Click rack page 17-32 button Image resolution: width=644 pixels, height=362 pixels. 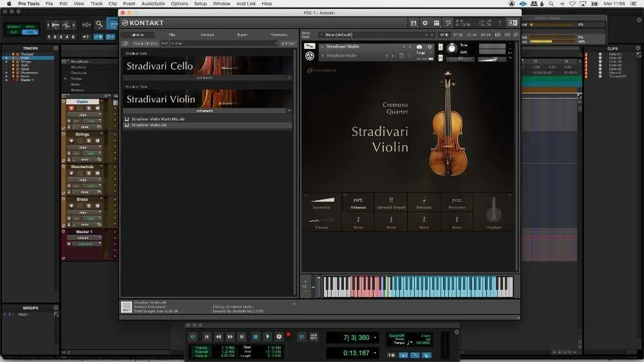click(x=458, y=35)
